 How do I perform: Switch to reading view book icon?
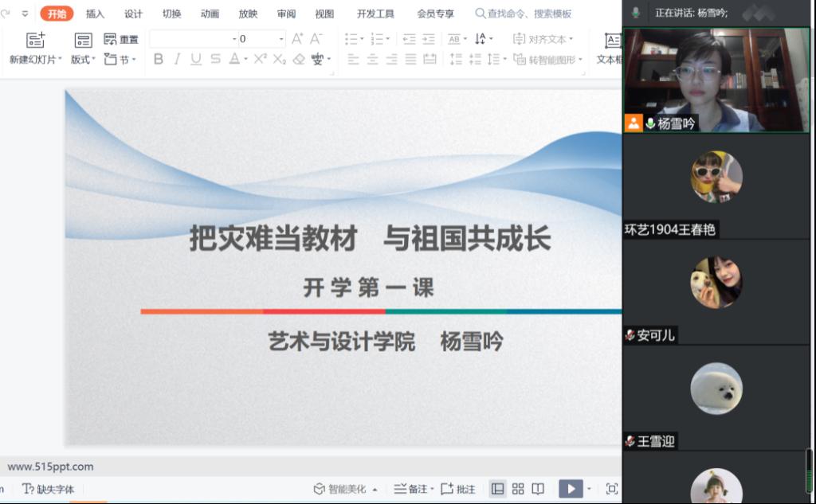point(538,489)
